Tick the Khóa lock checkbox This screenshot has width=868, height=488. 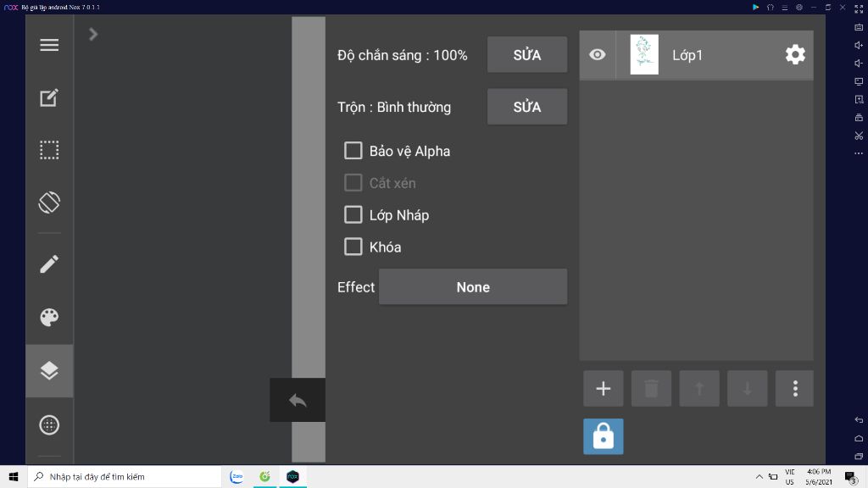pyautogui.click(x=353, y=247)
